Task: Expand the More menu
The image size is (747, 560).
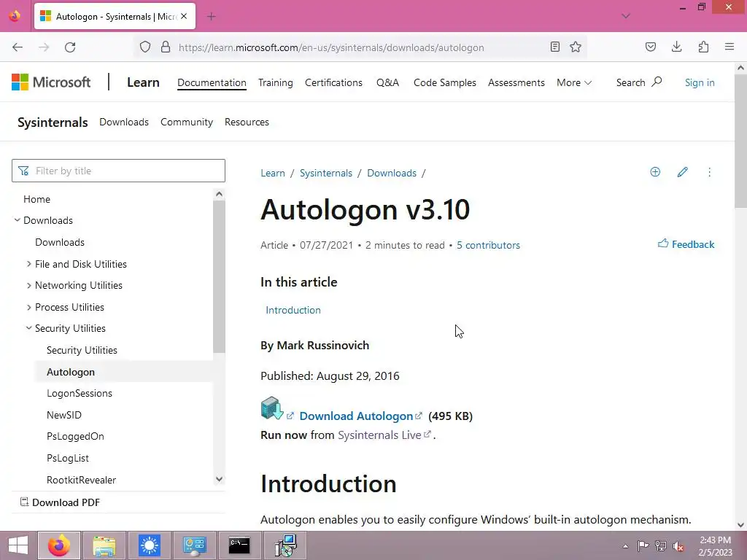Action: pyautogui.click(x=574, y=82)
